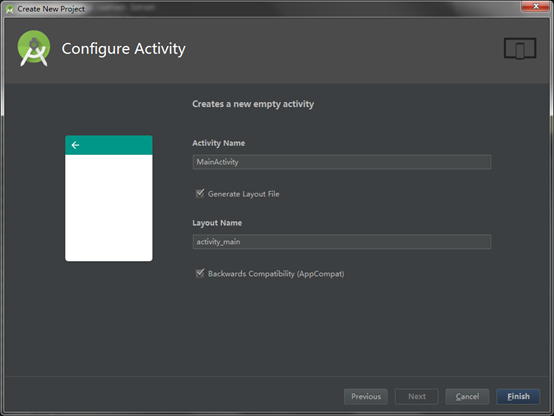This screenshot has width=554, height=416.
Task: Click the "Activity Name" label
Action: pos(218,143)
